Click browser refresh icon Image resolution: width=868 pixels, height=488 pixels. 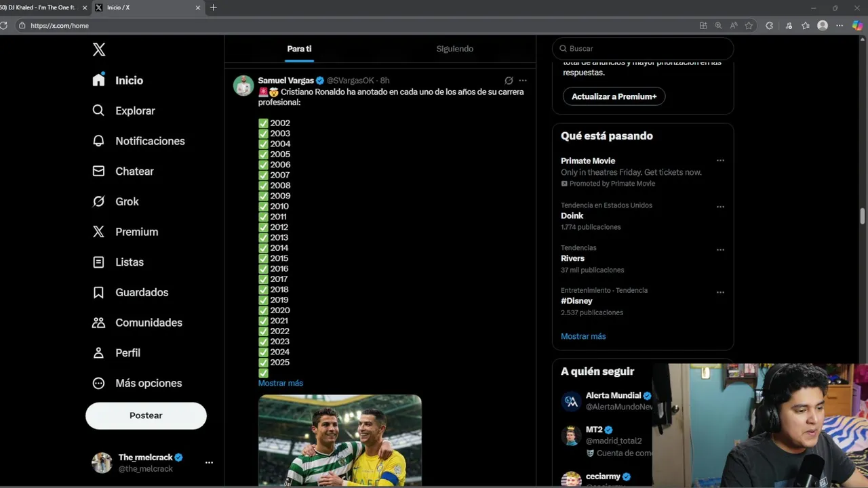tap(3, 26)
